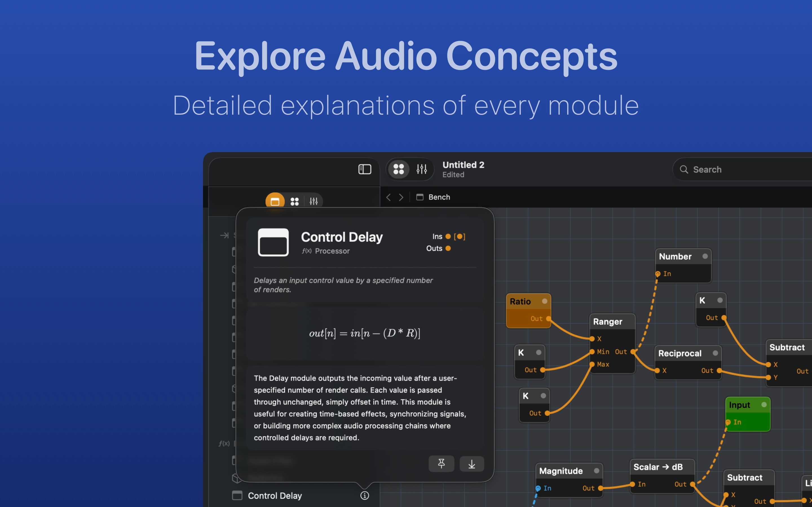The height and width of the screenshot is (507, 812).
Task: Select the grid tab in sidebar
Action: click(x=294, y=201)
